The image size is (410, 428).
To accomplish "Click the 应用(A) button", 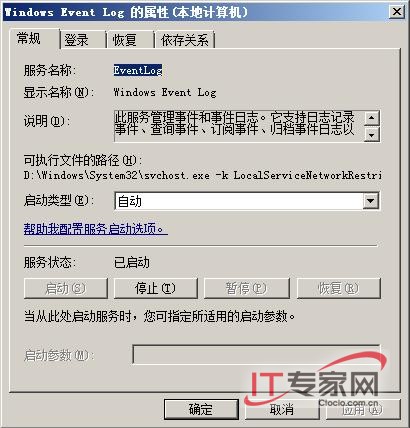I will (363, 409).
